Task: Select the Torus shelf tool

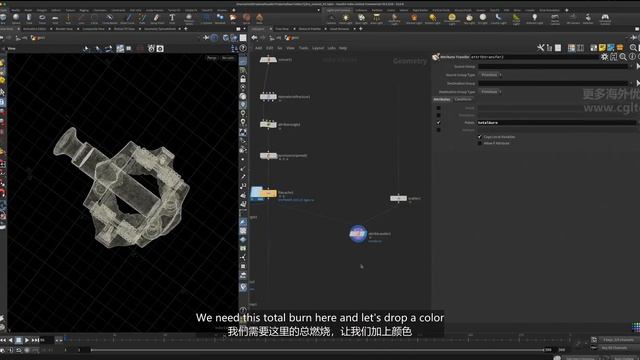Action: 42,18
